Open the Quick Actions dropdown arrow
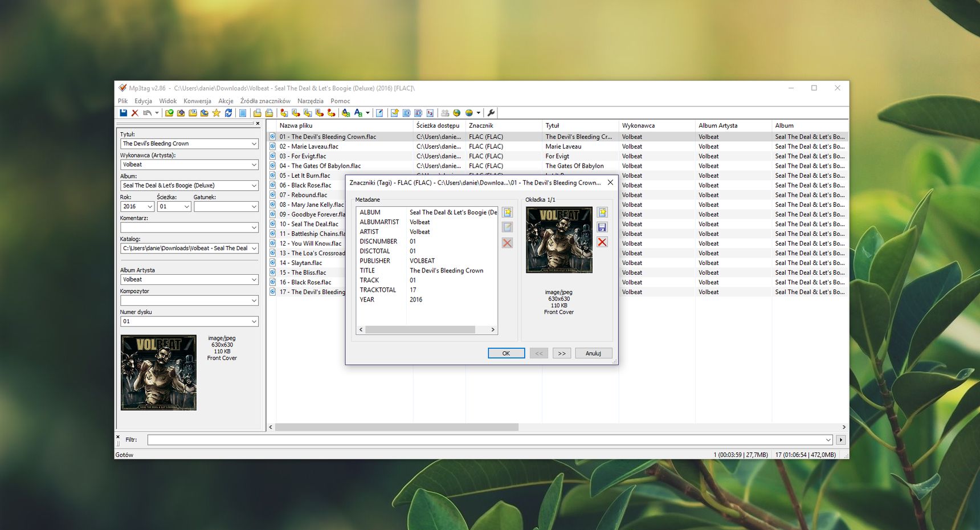This screenshot has width=980, height=530. tap(367, 113)
